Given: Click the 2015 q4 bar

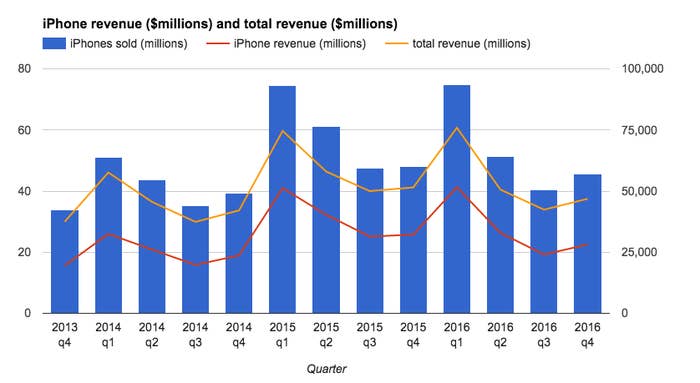Looking at the screenshot, I should 413,240.
